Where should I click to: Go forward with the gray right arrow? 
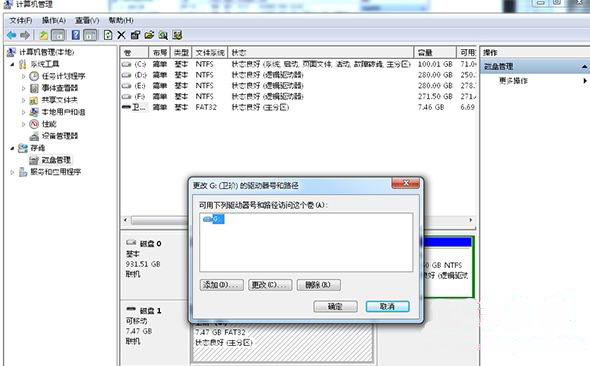click(x=25, y=35)
